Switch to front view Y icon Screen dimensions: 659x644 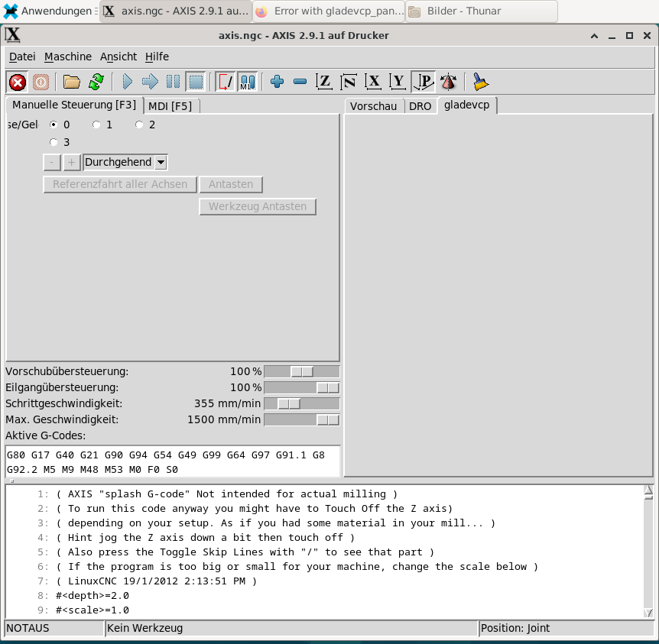click(398, 82)
